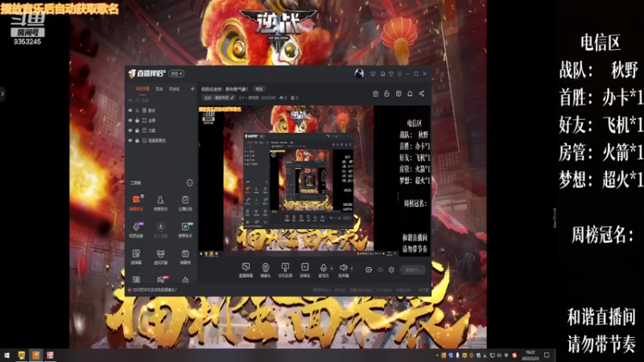
Task: Open the star tool with green NEW badge
Action: coord(185,230)
